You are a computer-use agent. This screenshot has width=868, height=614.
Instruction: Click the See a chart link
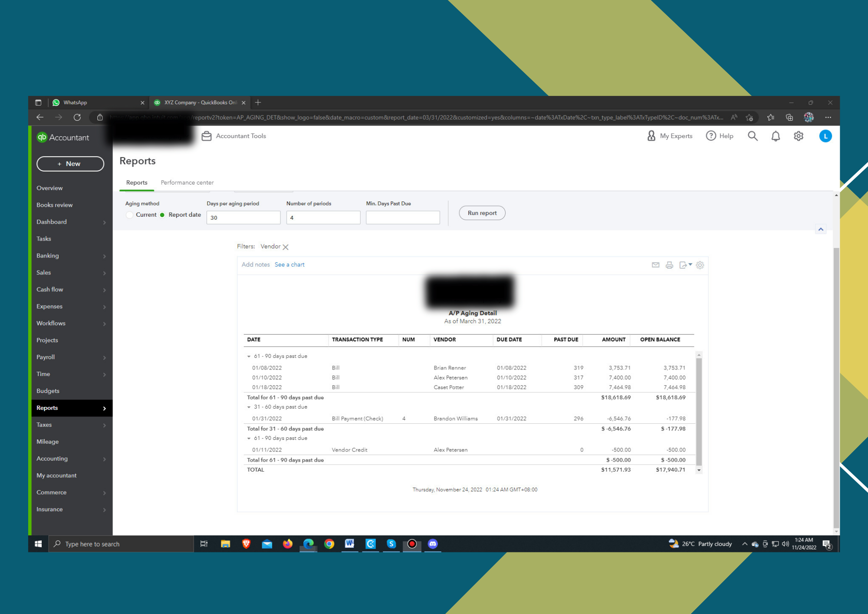pyautogui.click(x=289, y=265)
